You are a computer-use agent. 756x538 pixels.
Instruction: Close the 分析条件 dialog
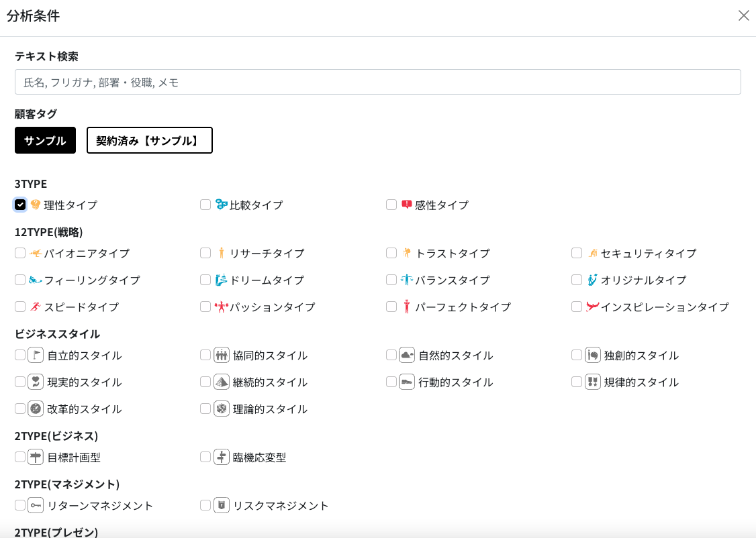[x=743, y=15]
